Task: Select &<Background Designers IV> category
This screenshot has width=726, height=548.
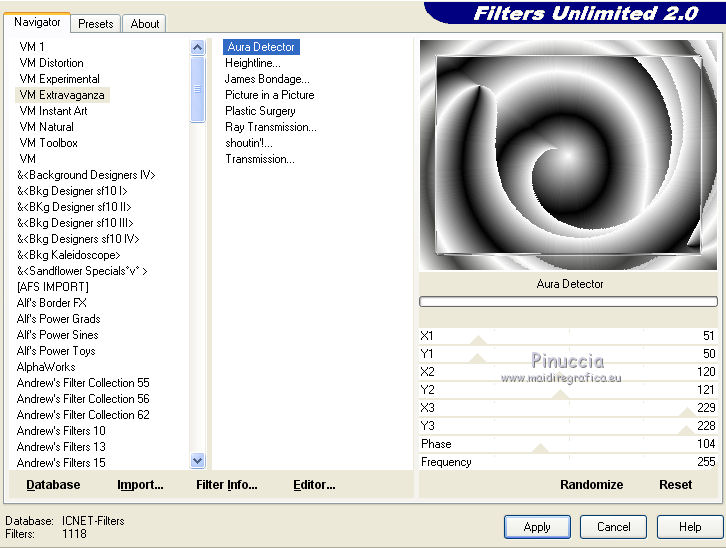Action: pos(86,175)
